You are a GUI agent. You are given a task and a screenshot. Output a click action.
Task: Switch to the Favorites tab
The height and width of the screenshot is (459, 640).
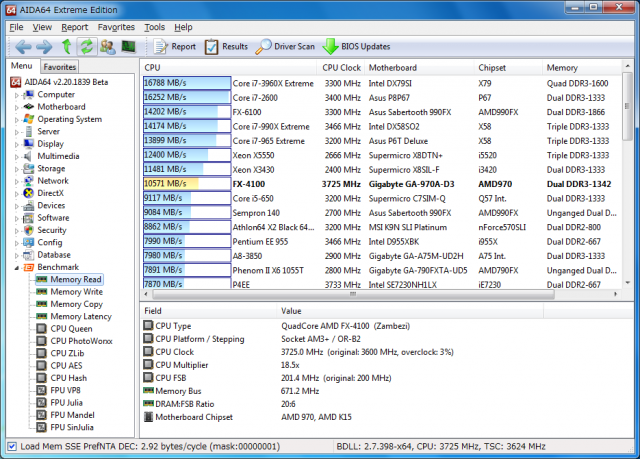(x=60, y=67)
